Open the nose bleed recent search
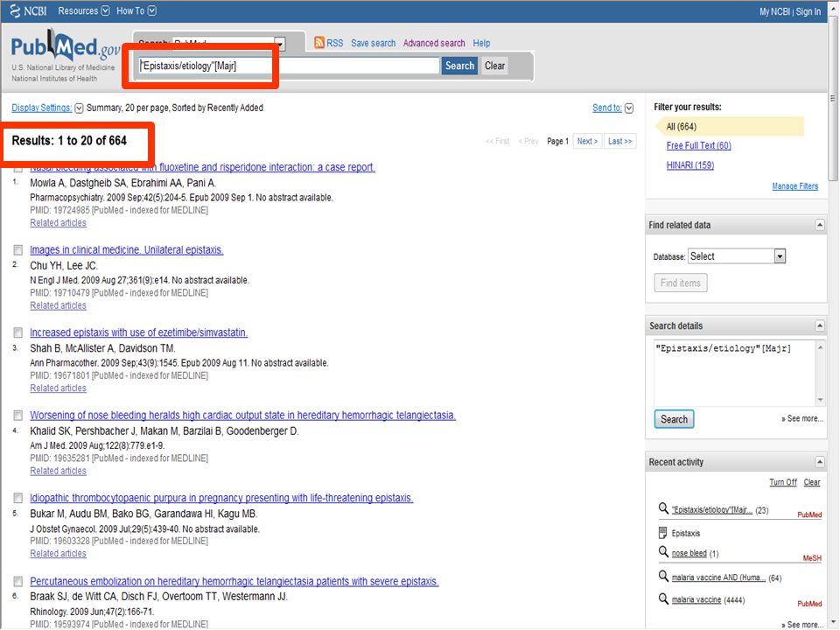Viewport: 840px width, 630px height. (x=689, y=553)
